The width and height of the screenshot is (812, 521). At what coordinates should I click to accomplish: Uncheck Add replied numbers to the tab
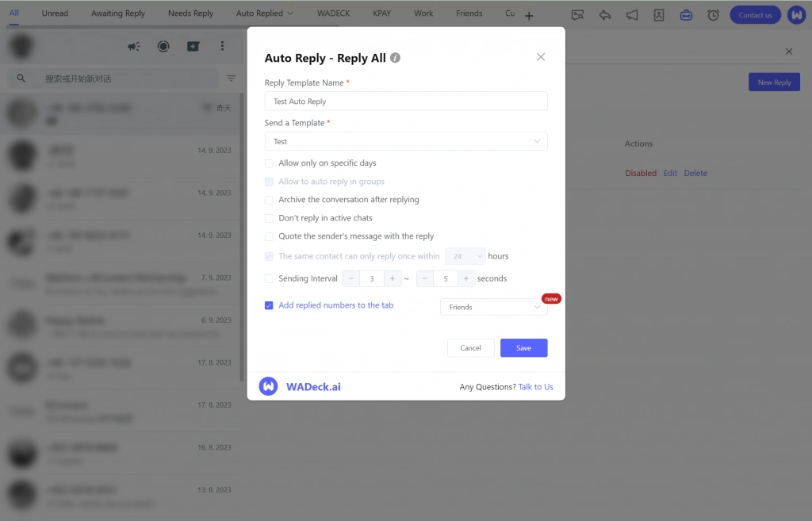click(x=270, y=305)
